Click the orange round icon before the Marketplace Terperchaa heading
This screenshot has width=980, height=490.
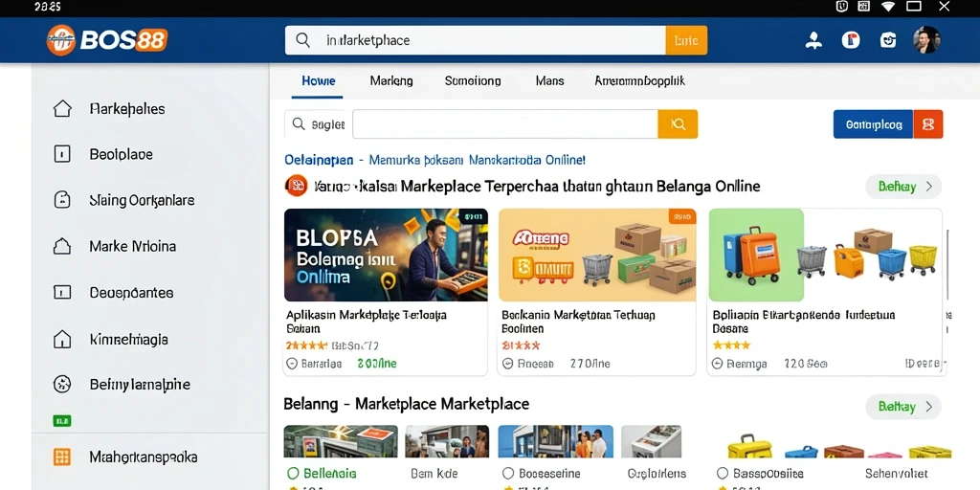pos(297,186)
